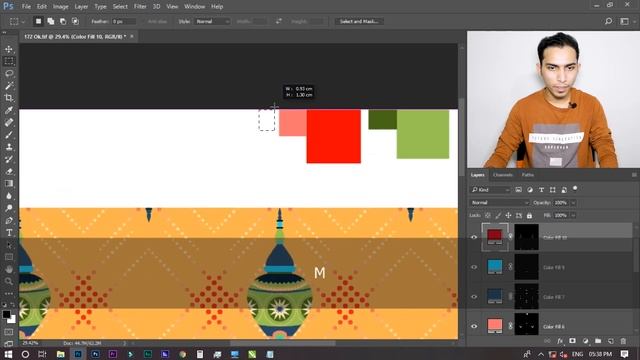Select the Eraser tool
The width and height of the screenshot is (640, 360).
9,171
